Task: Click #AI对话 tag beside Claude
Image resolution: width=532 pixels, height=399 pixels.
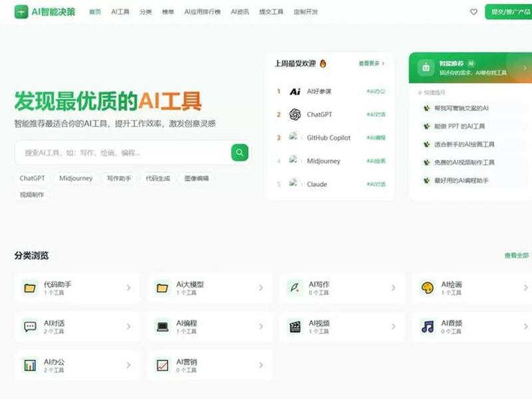Action: pyautogui.click(x=376, y=184)
